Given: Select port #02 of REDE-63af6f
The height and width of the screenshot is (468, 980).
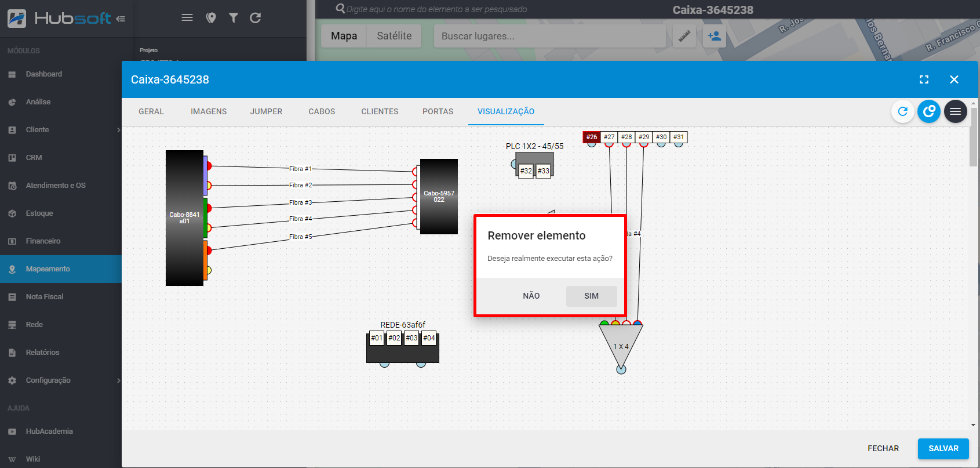Looking at the screenshot, I should pos(394,338).
